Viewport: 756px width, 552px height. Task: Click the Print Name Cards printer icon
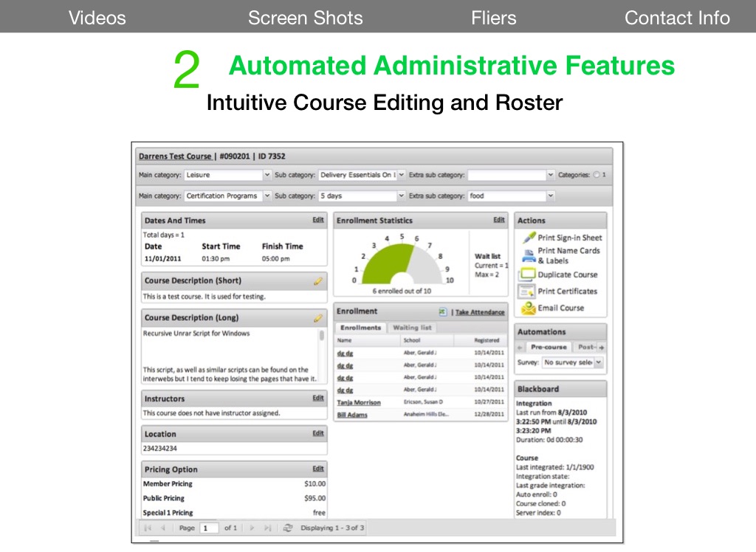[x=529, y=256]
